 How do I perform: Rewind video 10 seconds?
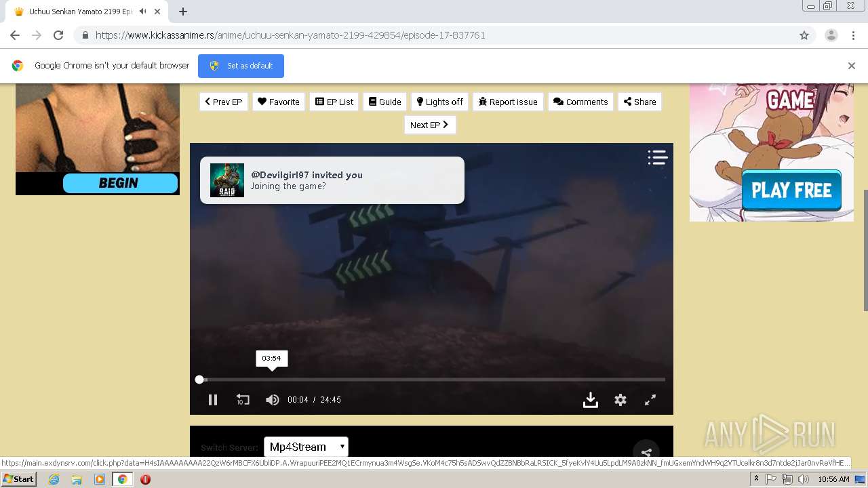(x=243, y=400)
